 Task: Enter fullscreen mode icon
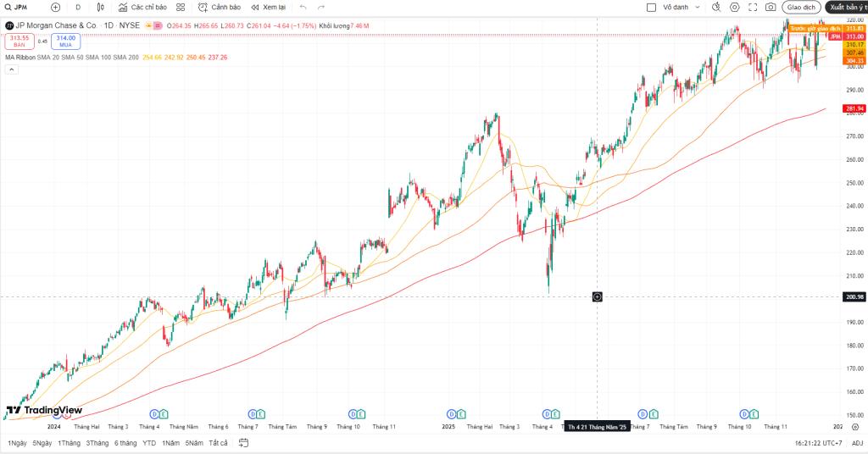753,7
